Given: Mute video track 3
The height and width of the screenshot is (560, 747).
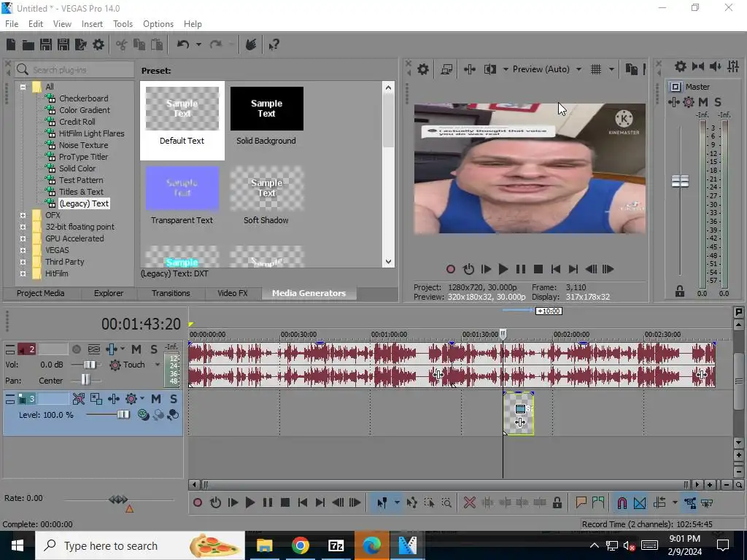Looking at the screenshot, I should click(x=156, y=399).
